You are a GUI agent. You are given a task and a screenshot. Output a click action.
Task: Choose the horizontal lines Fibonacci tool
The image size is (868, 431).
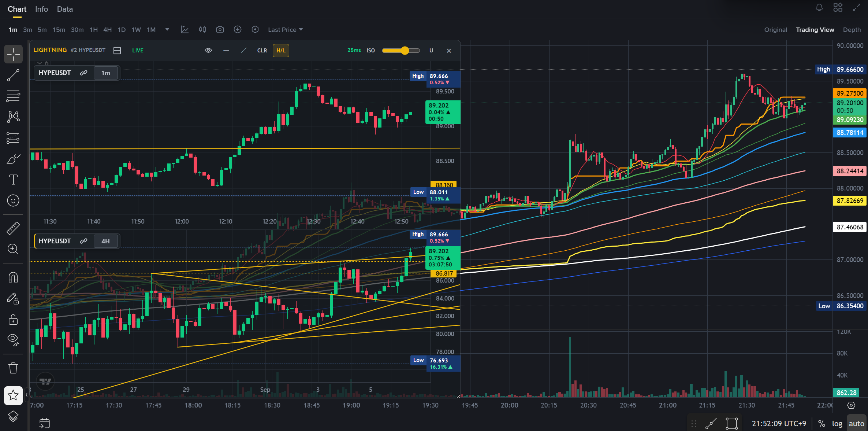13,96
